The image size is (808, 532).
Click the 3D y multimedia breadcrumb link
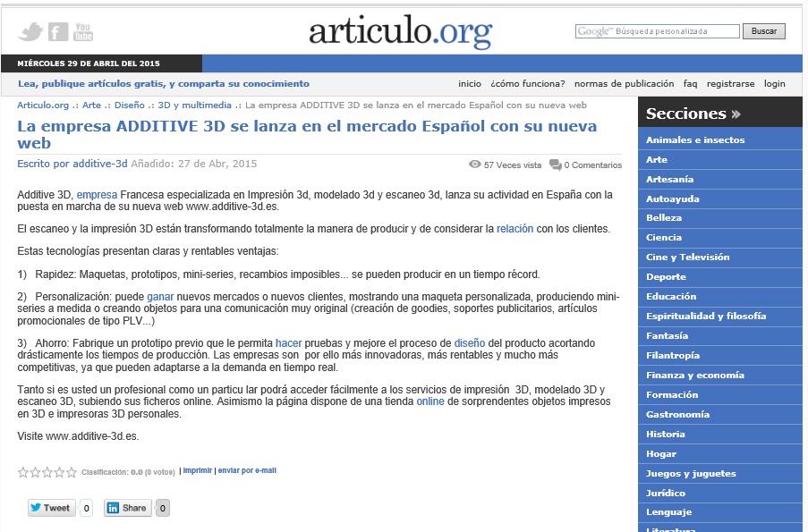click(x=195, y=106)
